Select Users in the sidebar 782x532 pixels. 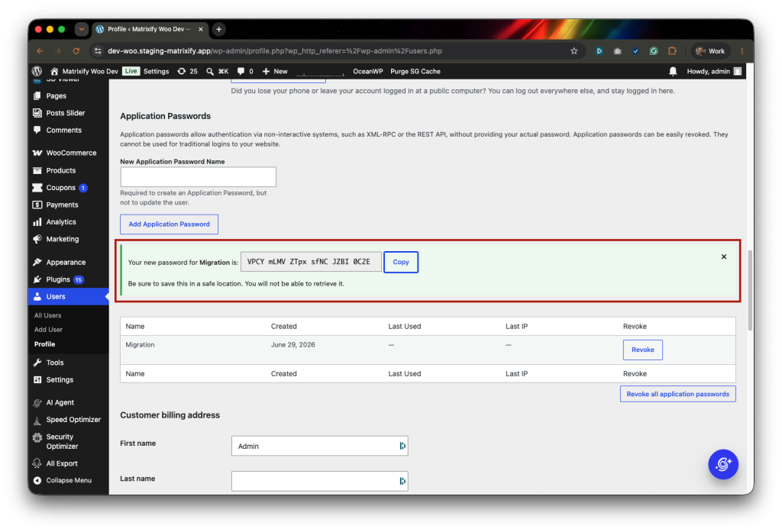[68, 297]
